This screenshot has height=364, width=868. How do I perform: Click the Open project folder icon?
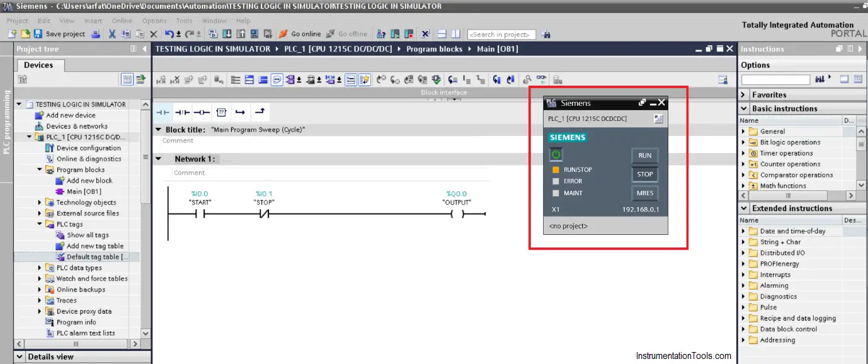click(26, 34)
